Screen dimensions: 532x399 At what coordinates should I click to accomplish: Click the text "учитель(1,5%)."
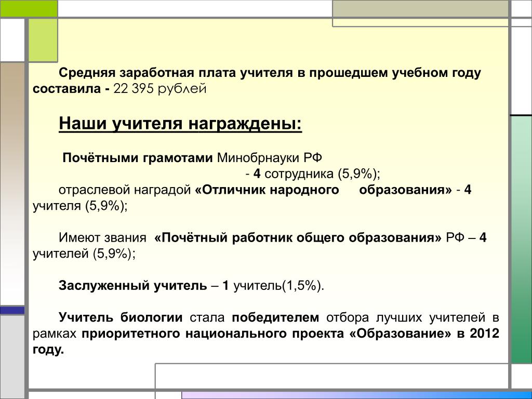(x=279, y=286)
